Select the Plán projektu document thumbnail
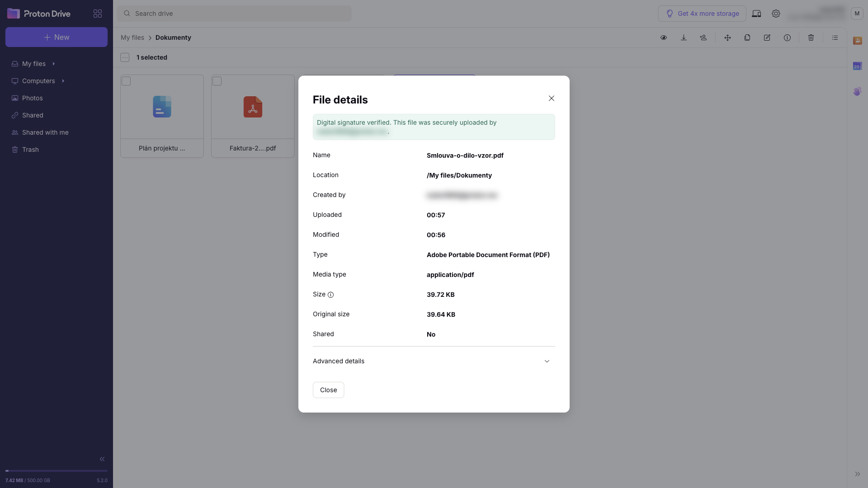Image resolution: width=868 pixels, height=488 pixels. (162, 107)
